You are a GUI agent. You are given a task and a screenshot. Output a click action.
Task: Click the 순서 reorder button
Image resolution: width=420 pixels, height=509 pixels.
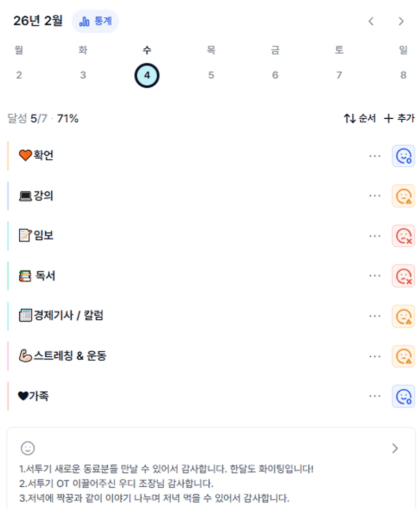(360, 119)
